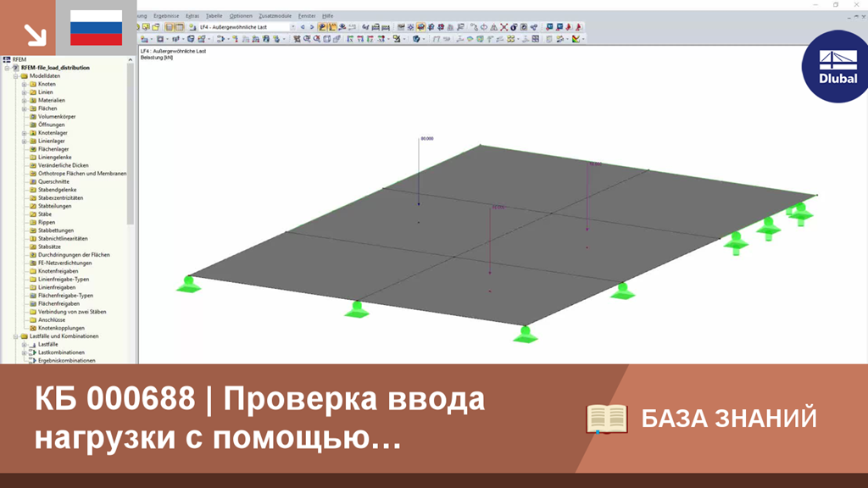
Task: Click the red X delete icon in toolbar
Action: click(x=504, y=27)
